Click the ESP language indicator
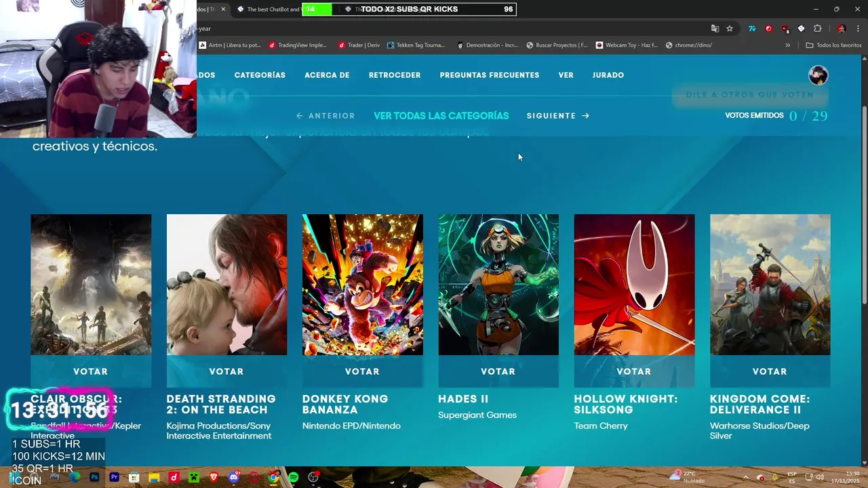This screenshot has width=868, height=488. click(x=792, y=477)
